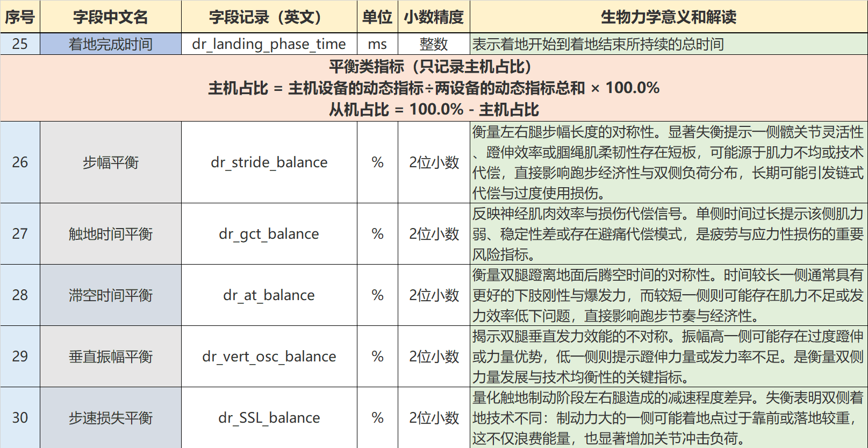The height and width of the screenshot is (448, 868).
Task: Select the 'dr_stride_balance' cell
Action: click(x=269, y=162)
